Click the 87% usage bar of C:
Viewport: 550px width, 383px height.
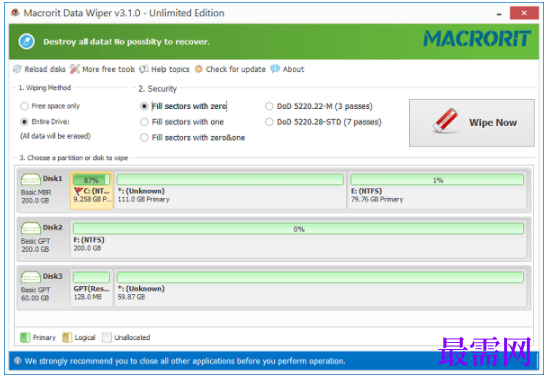click(x=92, y=180)
